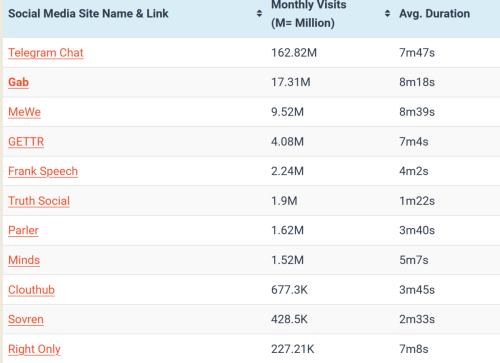Select the 1m22s duration cell
This screenshot has width=500, height=363.
[417, 201]
